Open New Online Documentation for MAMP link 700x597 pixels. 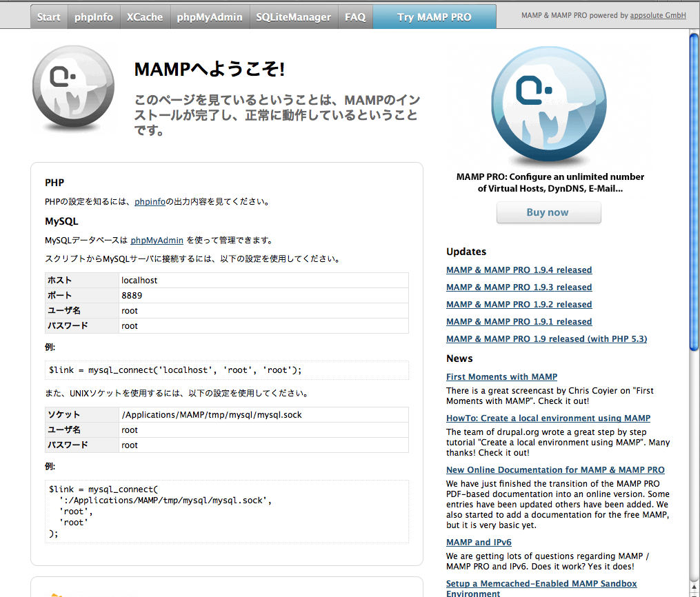[555, 470]
